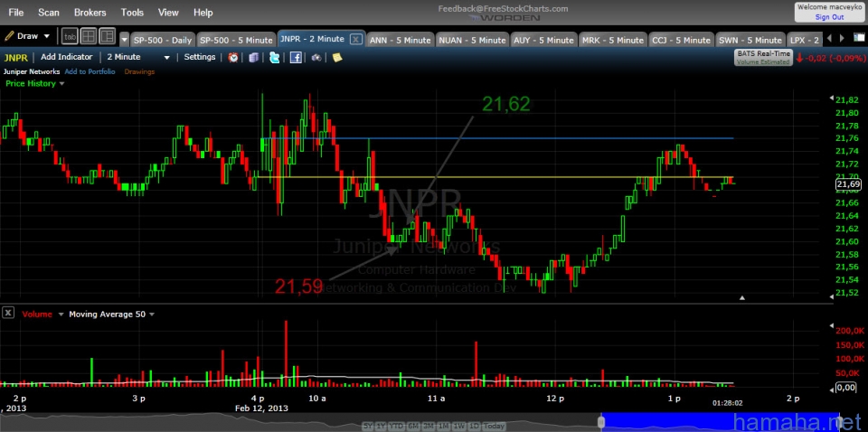Open the Tools menu

click(x=132, y=12)
